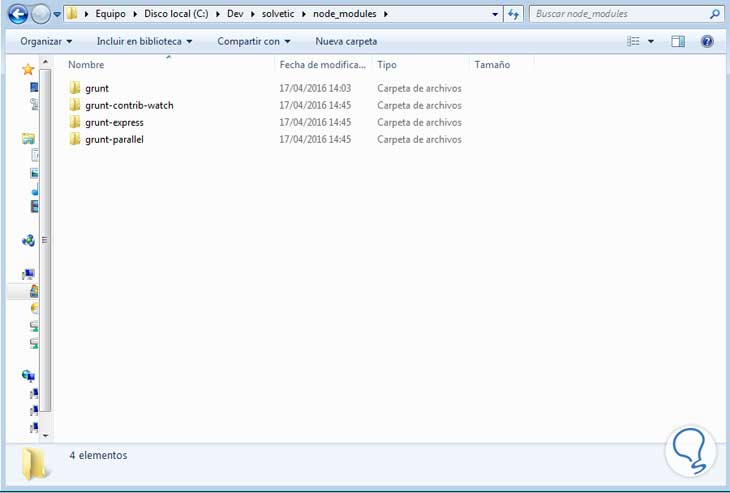
Task: Click Carpeta de archivos in grunt-parallel row
Action: pos(419,139)
